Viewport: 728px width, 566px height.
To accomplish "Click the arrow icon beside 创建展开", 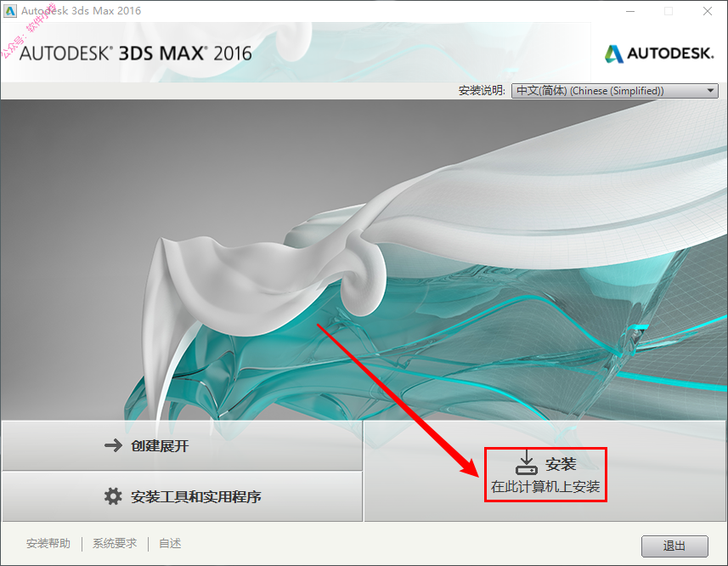I will tap(113, 445).
